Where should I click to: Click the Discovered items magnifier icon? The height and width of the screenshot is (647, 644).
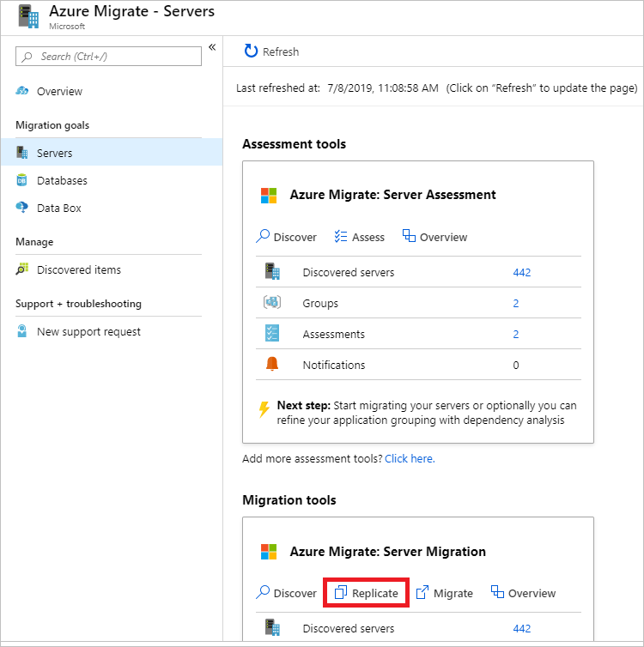(x=21, y=269)
